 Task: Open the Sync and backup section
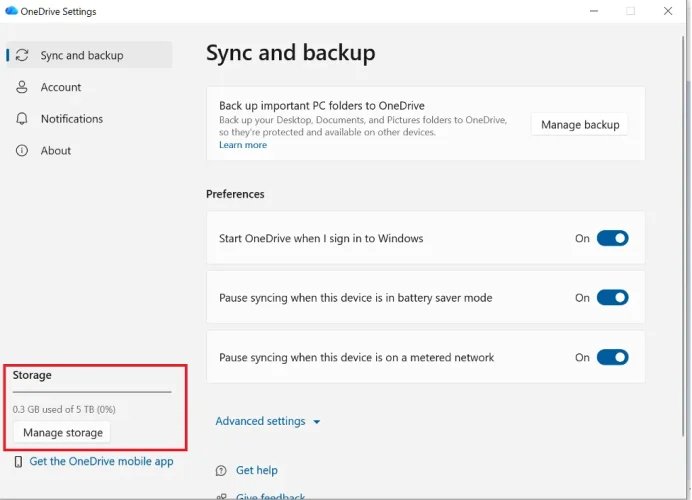(89, 55)
